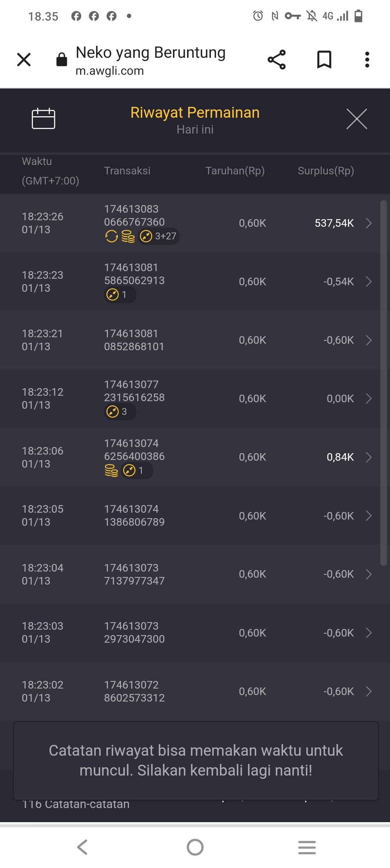Tap the 3+27 scatter badge
Screen dimensions: 390x868
click(159, 236)
